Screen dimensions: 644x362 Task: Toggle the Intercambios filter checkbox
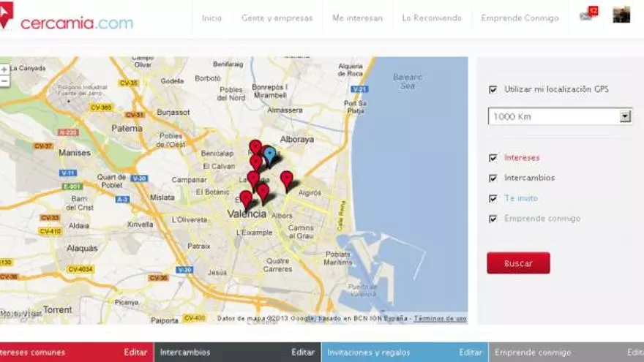493,178
